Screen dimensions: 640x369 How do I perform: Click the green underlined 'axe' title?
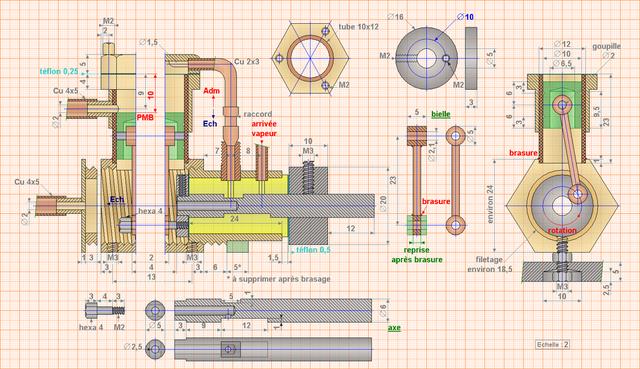pos(394,327)
